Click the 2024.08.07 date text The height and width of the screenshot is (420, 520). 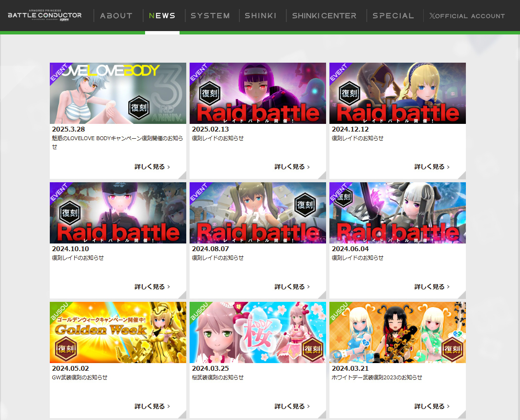210,249
